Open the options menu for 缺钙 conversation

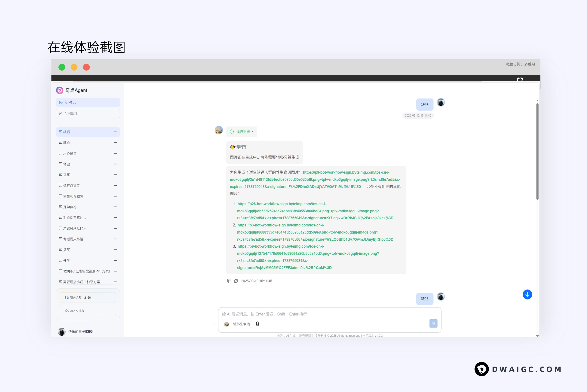point(115,132)
